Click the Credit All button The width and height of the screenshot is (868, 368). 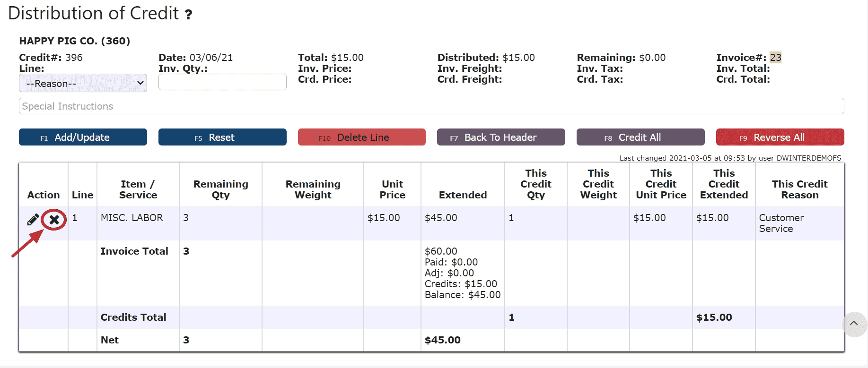[640, 137]
